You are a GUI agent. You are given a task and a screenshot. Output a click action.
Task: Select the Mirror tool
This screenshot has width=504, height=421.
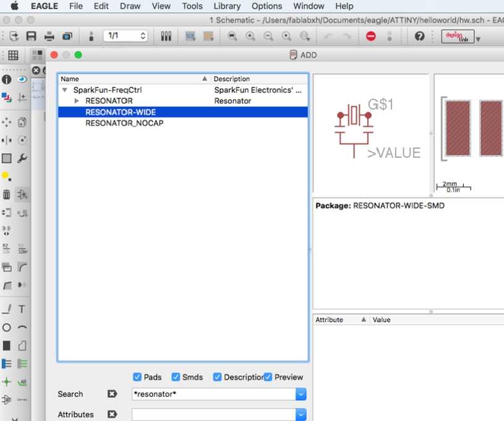pos(7,140)
